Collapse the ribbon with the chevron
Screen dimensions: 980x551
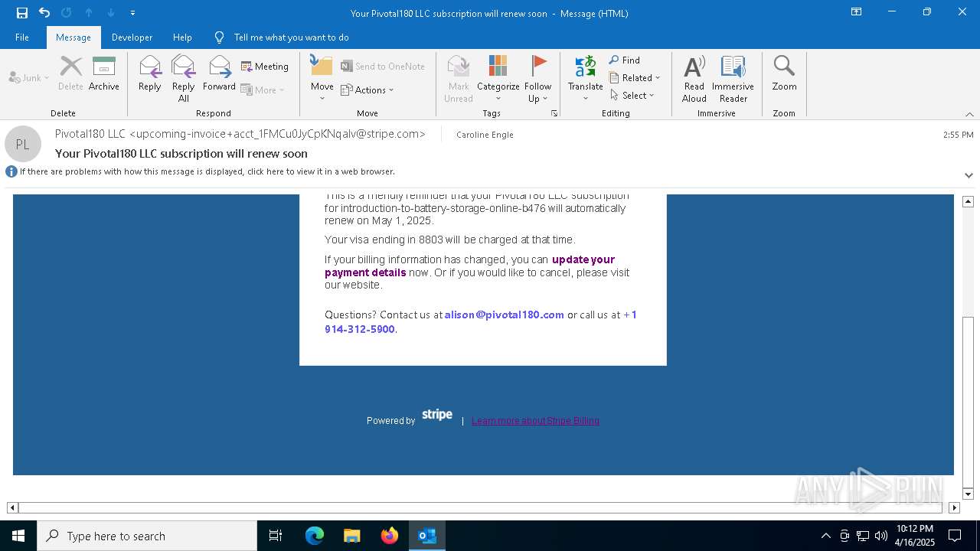point(969,114)
